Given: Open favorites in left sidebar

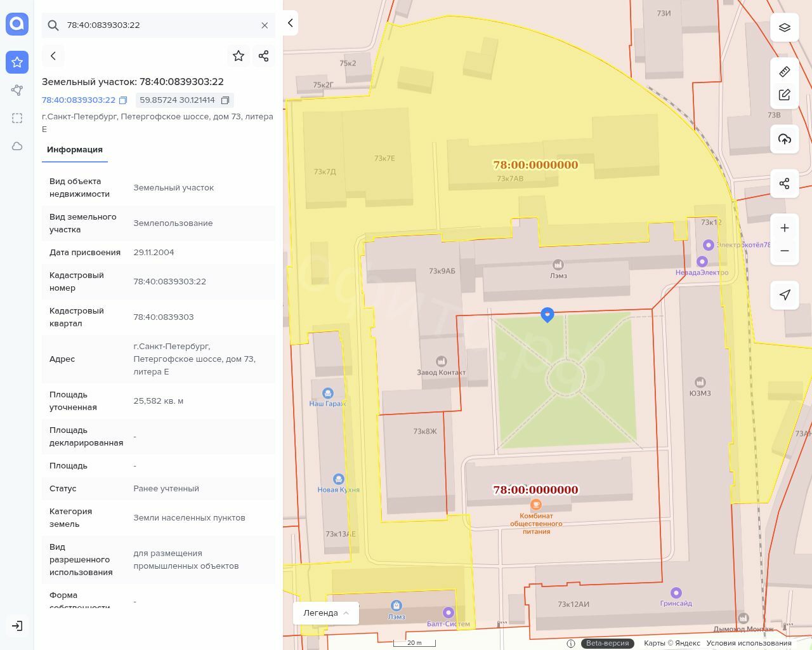Looking at the screenshot, I should click(17, 62).
